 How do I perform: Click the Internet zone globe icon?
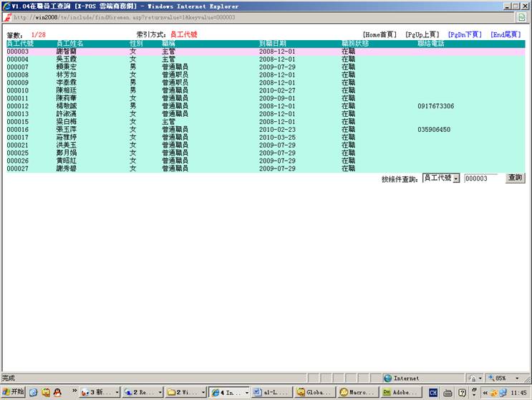(x=387, y=378)
